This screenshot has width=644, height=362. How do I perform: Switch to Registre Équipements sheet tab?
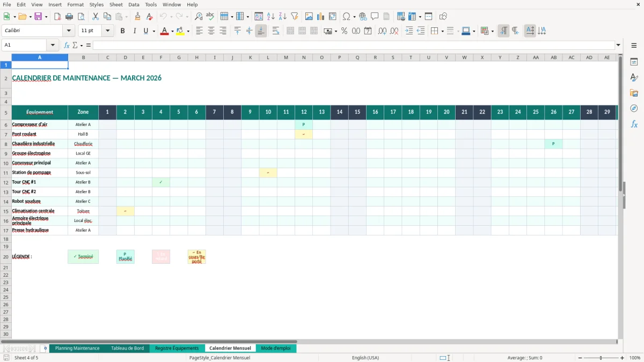pos(177,348)
